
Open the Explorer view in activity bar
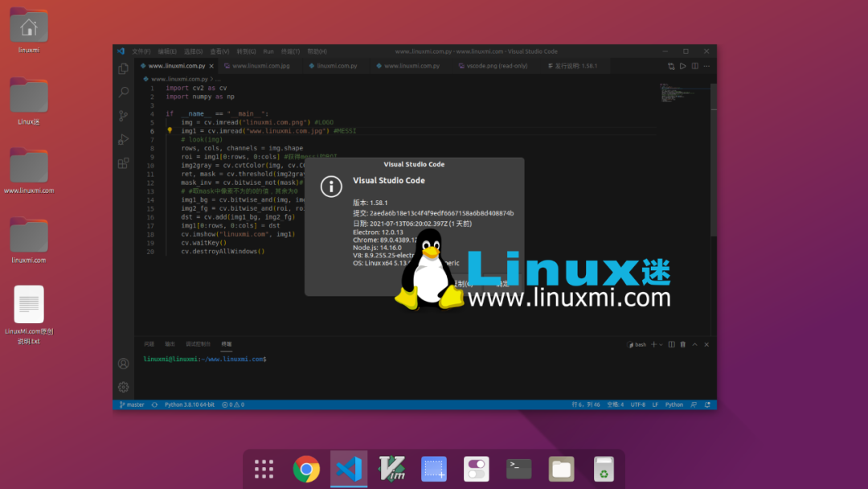pos(124,68)
